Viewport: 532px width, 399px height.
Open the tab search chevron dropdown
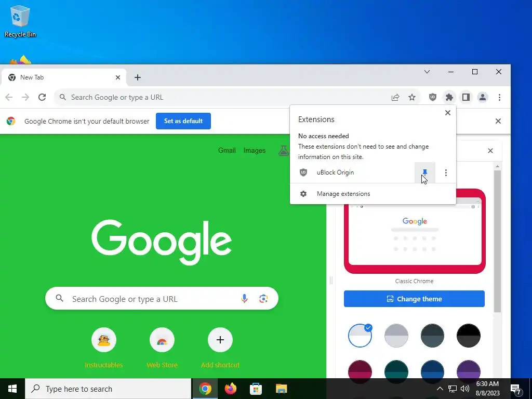pyautogui.click(x=427, y=72)
